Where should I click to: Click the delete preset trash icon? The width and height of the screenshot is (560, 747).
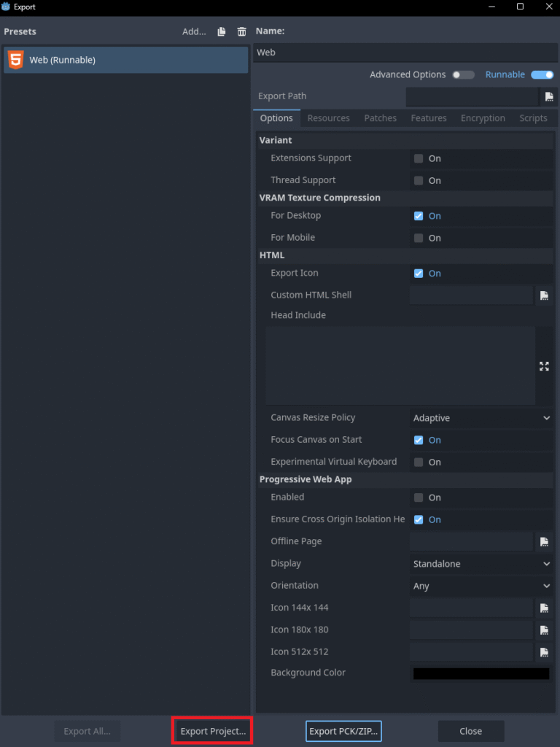tap(241, 31)
